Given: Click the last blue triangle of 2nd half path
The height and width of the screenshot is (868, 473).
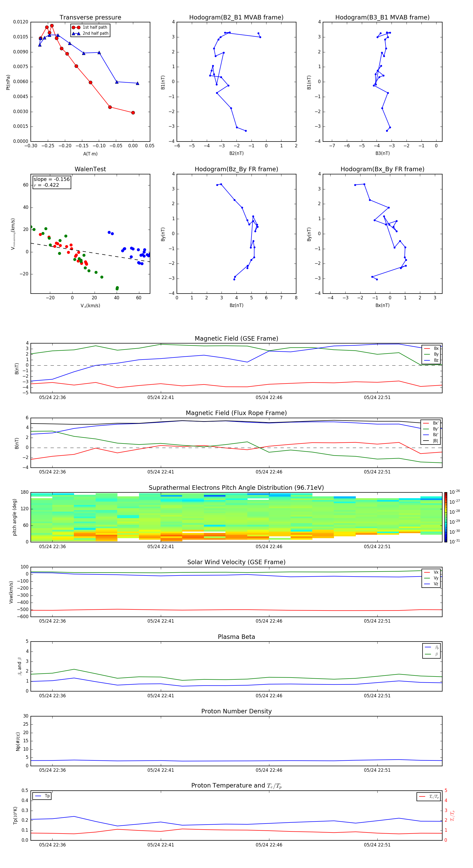Looking at the screenshot, I should point(137,83).
